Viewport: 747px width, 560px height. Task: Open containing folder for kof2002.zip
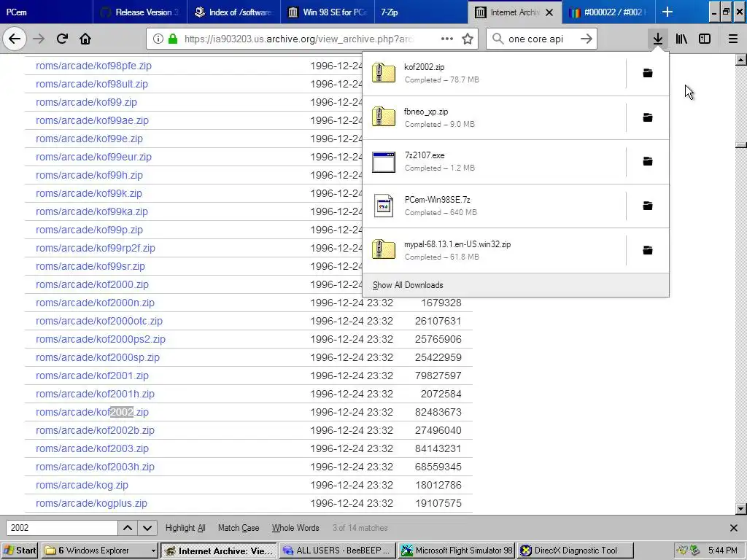tap(648, 73)
